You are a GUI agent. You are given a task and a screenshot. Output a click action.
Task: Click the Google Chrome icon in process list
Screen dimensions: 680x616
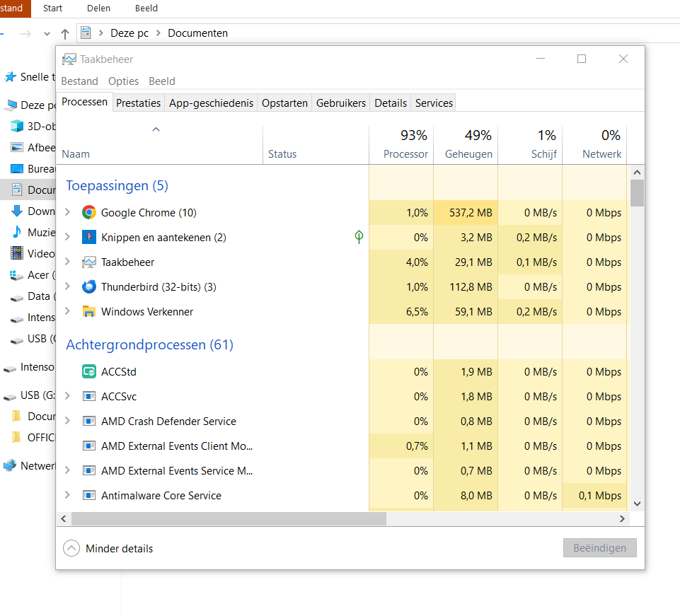point(88,212)
